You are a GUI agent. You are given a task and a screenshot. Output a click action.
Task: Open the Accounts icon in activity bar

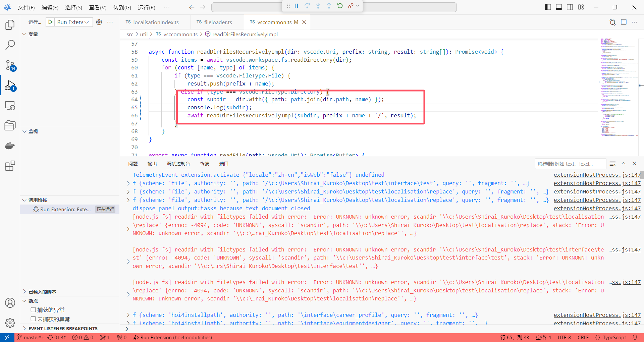[10, 303]
